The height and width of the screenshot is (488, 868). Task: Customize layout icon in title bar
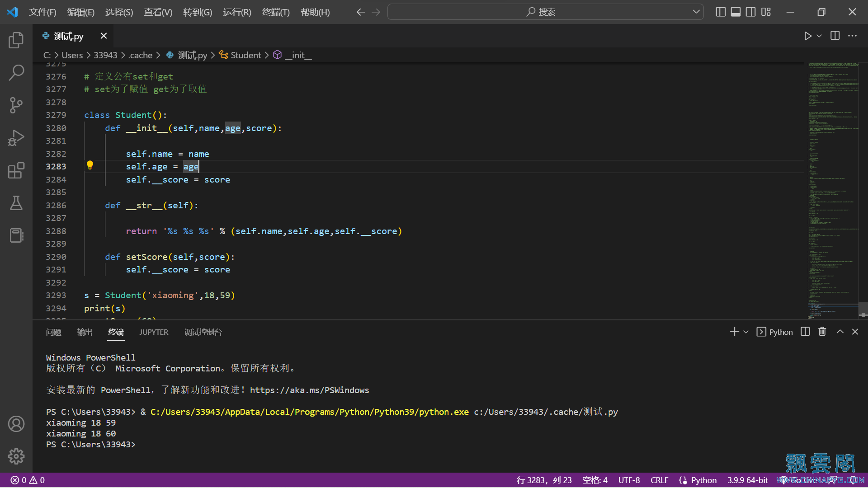[766, 12]
